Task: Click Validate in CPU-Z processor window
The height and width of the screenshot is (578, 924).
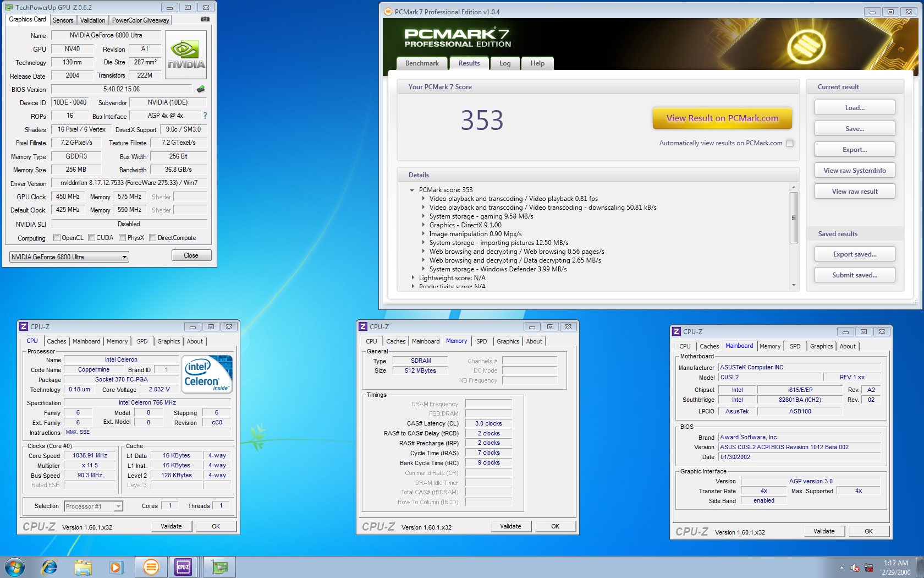Action: point(171,526)
